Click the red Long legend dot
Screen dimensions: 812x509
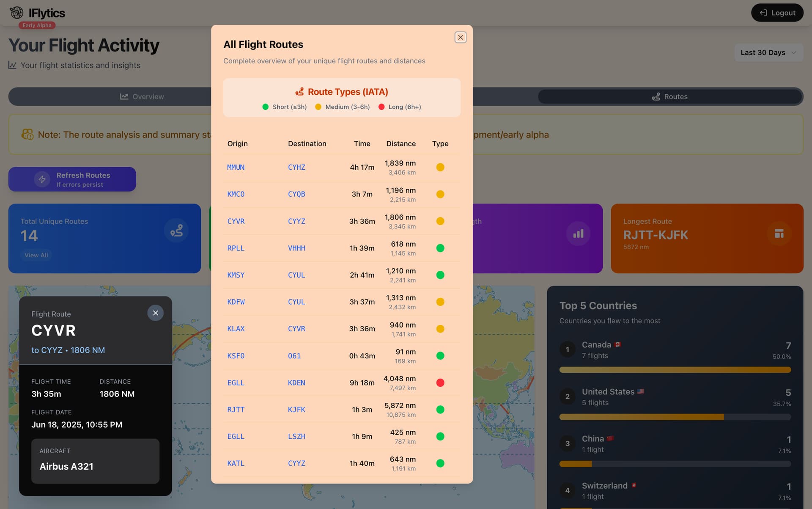click(x=381, y=107)
